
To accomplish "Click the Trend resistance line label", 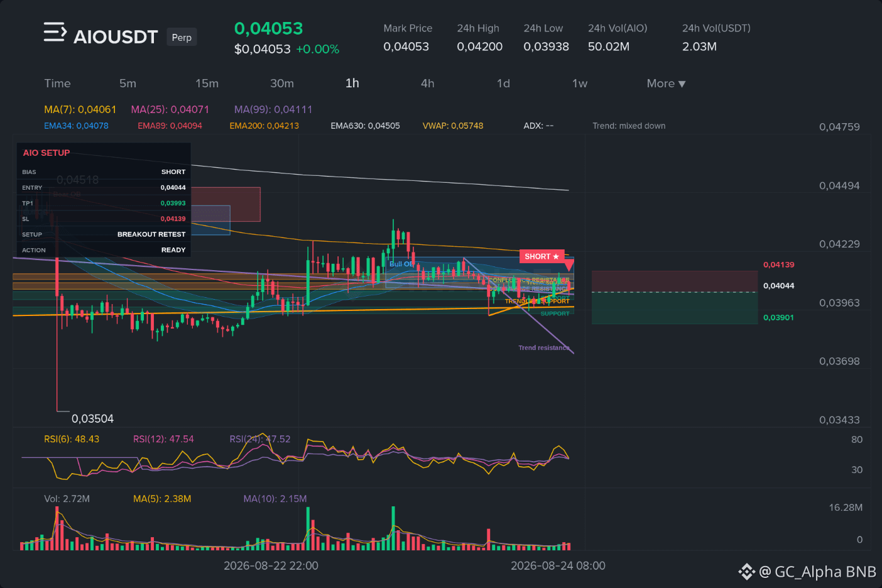I will point(544,347).
